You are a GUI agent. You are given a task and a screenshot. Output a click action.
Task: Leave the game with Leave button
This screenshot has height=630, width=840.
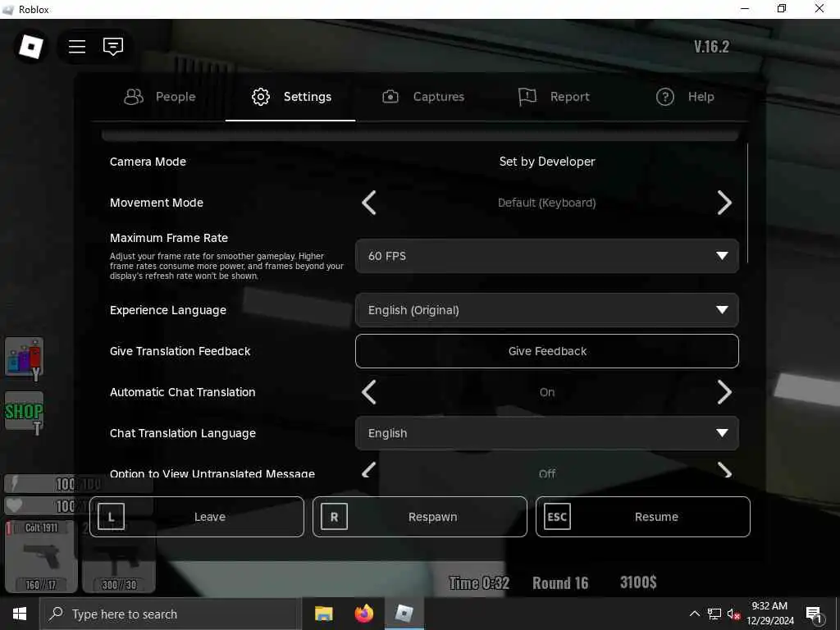[x=197, y=517]
